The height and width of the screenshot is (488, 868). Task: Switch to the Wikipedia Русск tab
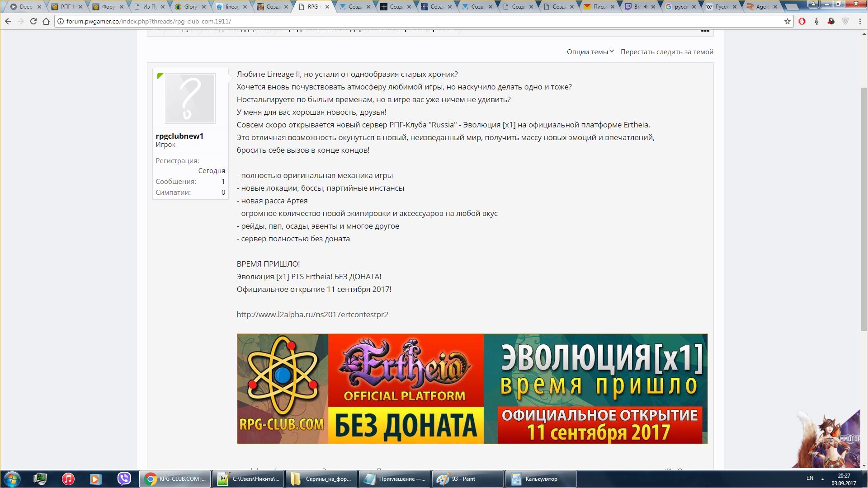tap(721, 7)
